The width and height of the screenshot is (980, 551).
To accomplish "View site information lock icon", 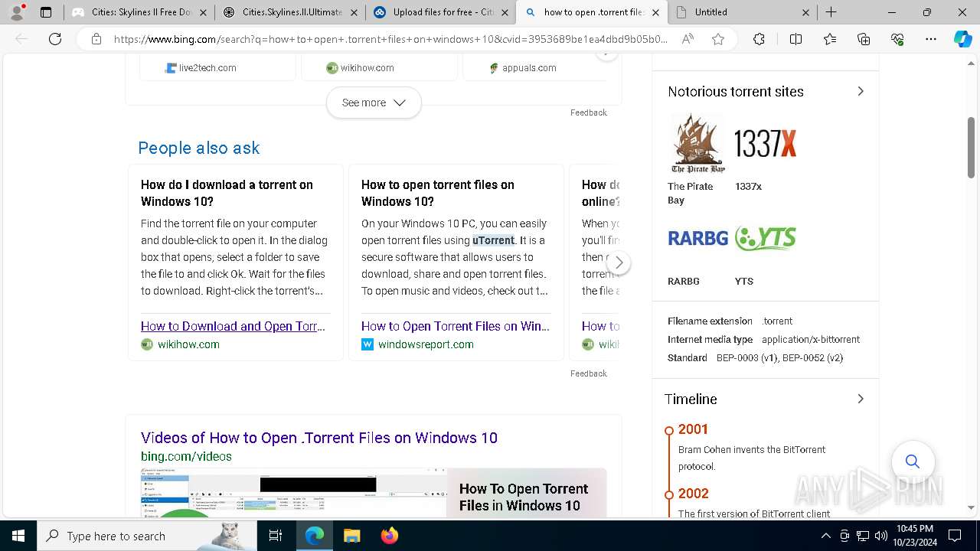I will tap(96, 39).
